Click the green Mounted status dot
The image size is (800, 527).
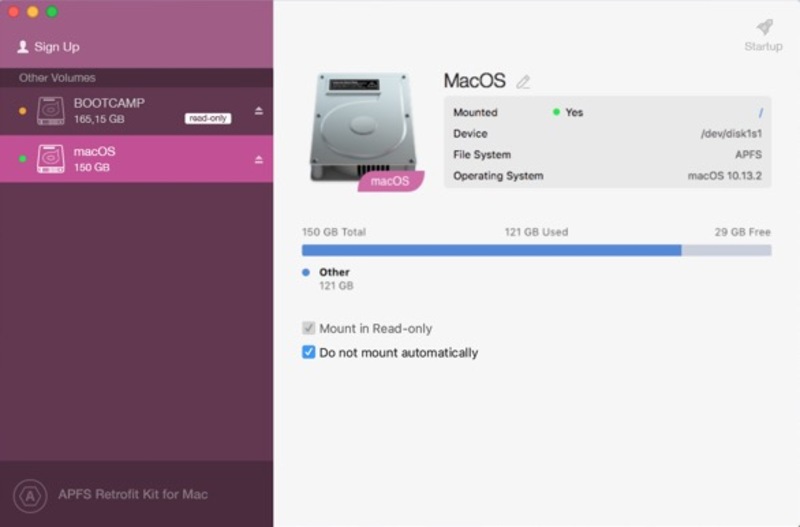point(556,112)
